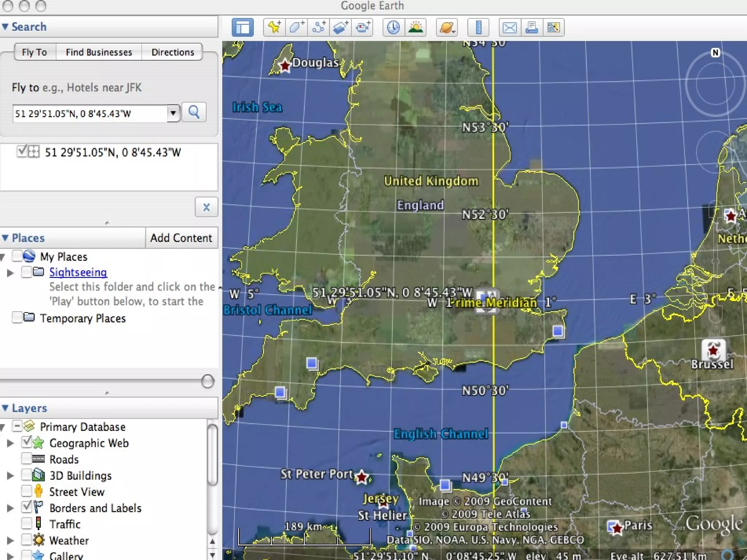Image resolution: width=747 pixels, height=560 pixels.
Task: Hide the sidebar using toolbar button
Action: tap(243, 27)
